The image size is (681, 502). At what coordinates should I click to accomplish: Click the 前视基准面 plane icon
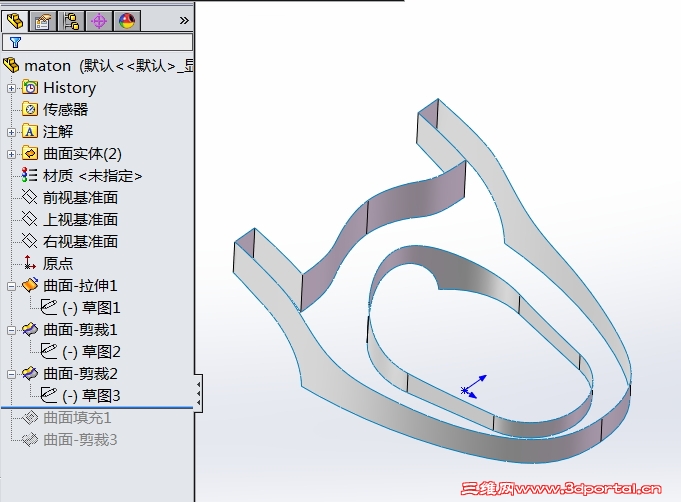point(30,197)
